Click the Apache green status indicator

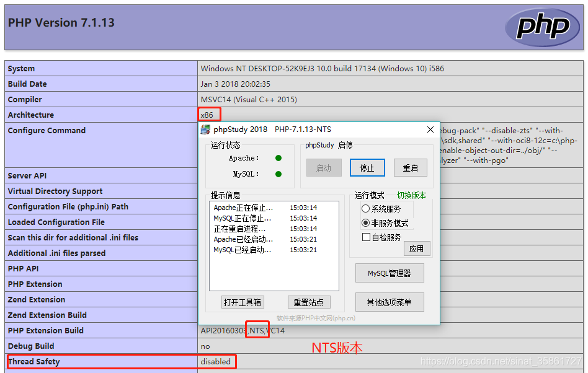click(278, 158)
